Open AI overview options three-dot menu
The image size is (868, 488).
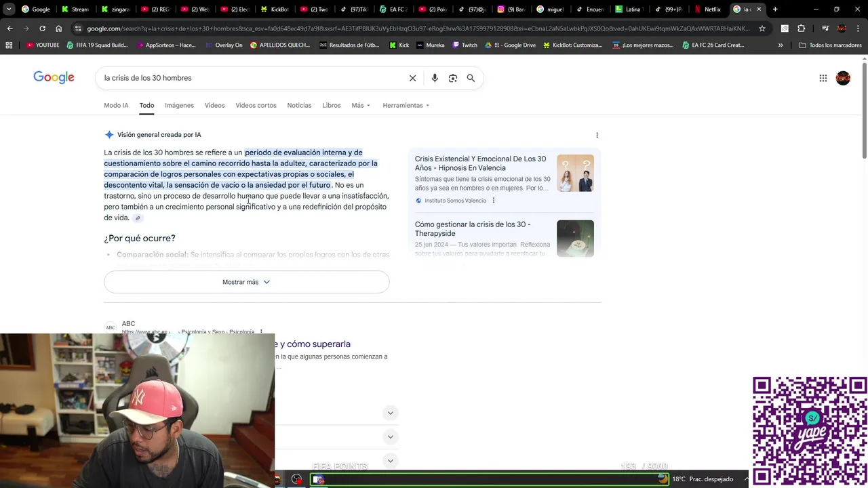tap(597, 135)
